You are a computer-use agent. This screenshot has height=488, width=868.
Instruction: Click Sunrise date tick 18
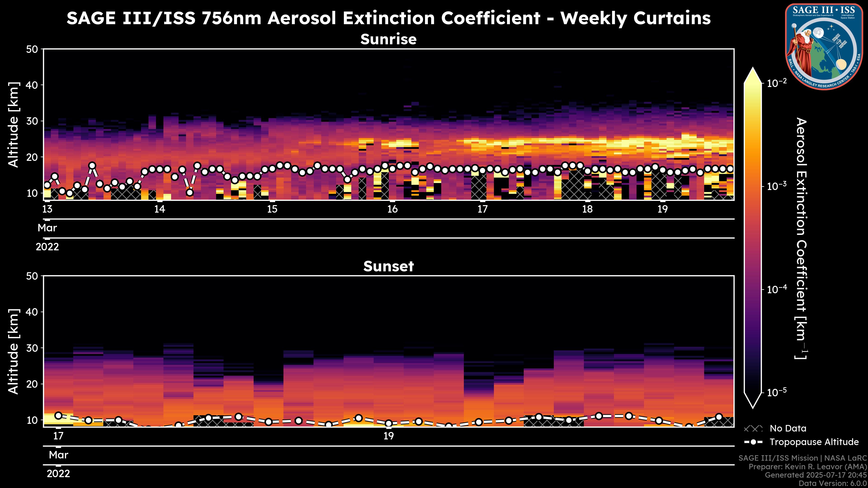point(587,209)
